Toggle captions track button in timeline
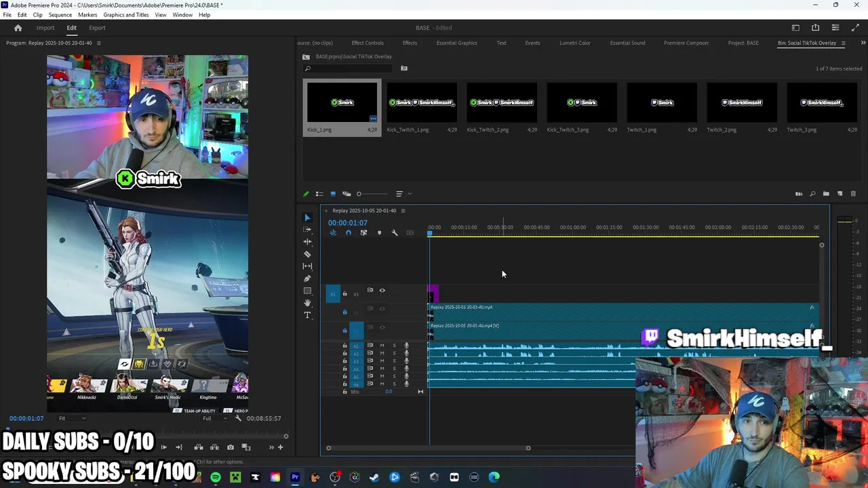Image resolution: width=868 pixels, height=488 pixels. click(x=410, y=233)
